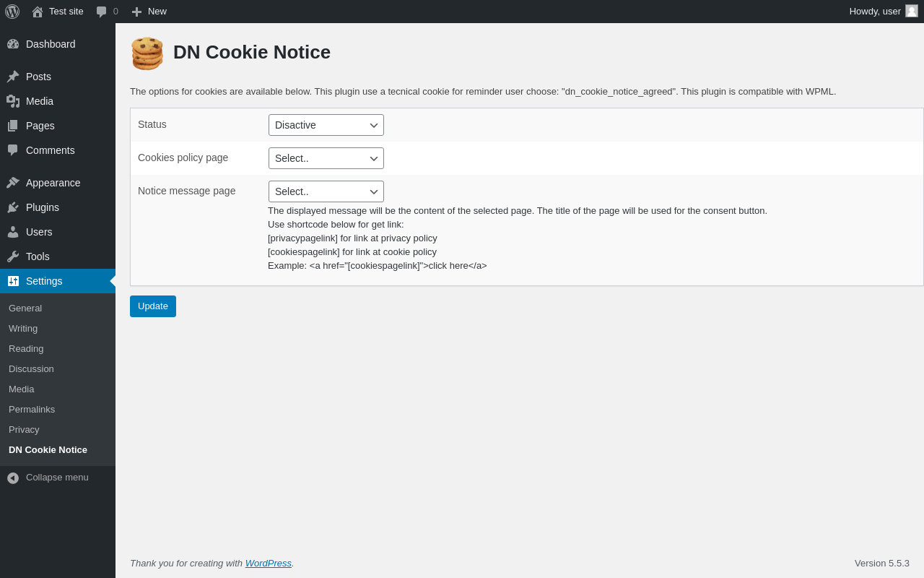Open the Privacy settings submenu

click(x=24, y=429)
